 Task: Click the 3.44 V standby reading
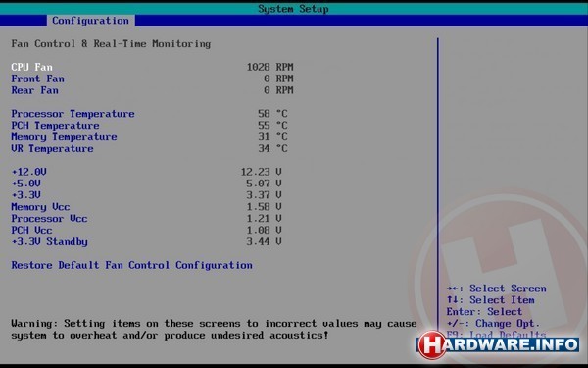coord(264,241)
